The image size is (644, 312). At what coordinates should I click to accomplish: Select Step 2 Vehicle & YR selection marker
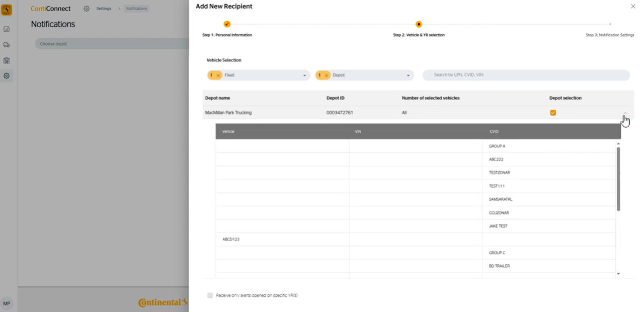click(419, 24)
